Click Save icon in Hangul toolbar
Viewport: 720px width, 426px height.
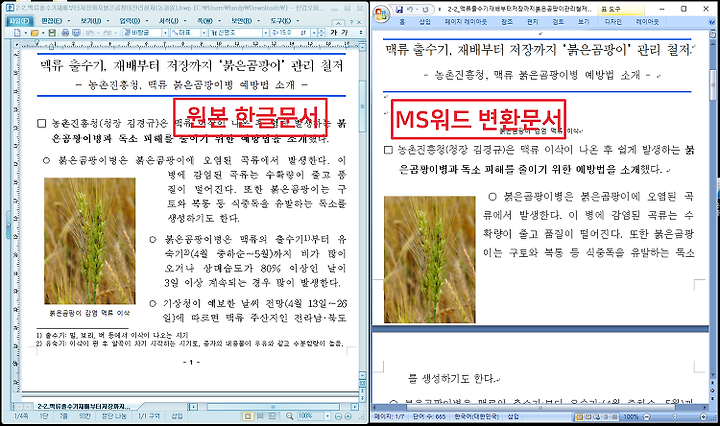52,33
